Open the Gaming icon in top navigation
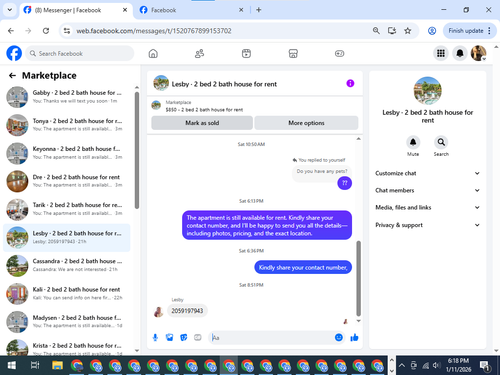Screen dimensions: 500x375 click(x=339, y=53)
